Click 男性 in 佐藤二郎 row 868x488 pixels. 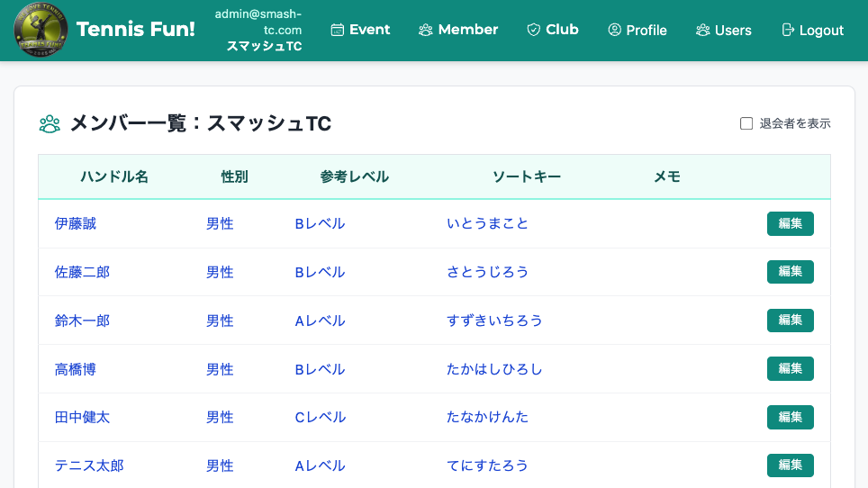click(220, 272)
